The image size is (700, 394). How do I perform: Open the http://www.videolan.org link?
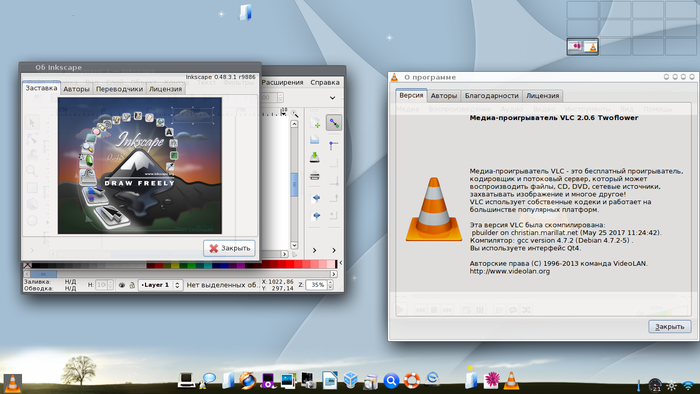click(510, 271)
